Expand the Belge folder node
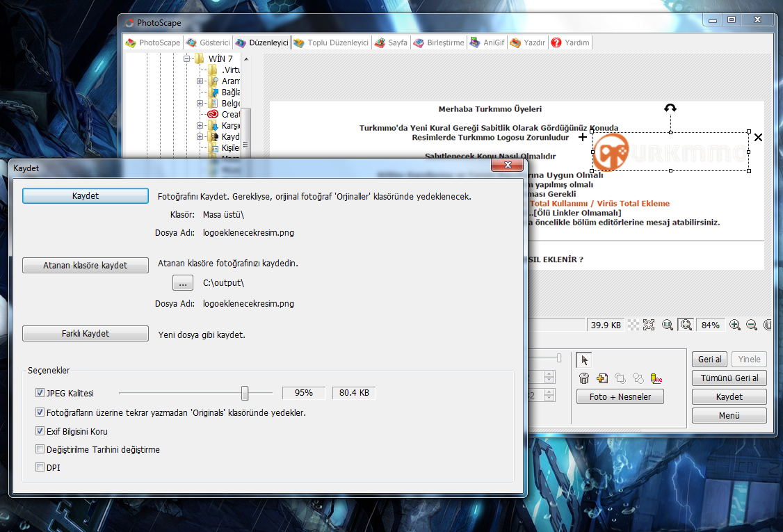The height and width of the screenshot is (532, 783). [x=200, y=104]
